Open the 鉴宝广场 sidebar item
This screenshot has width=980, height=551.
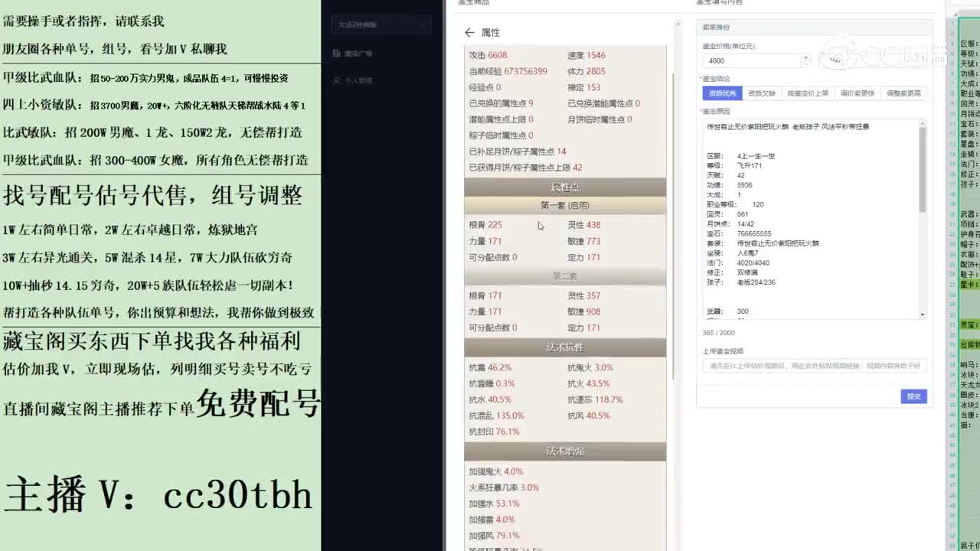tap(358, 54)
